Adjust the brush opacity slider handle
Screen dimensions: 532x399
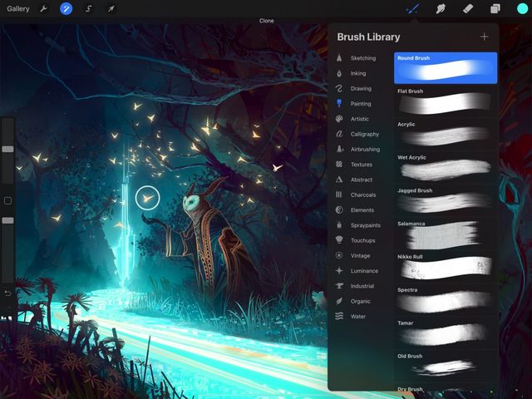[x=7, y=220]
